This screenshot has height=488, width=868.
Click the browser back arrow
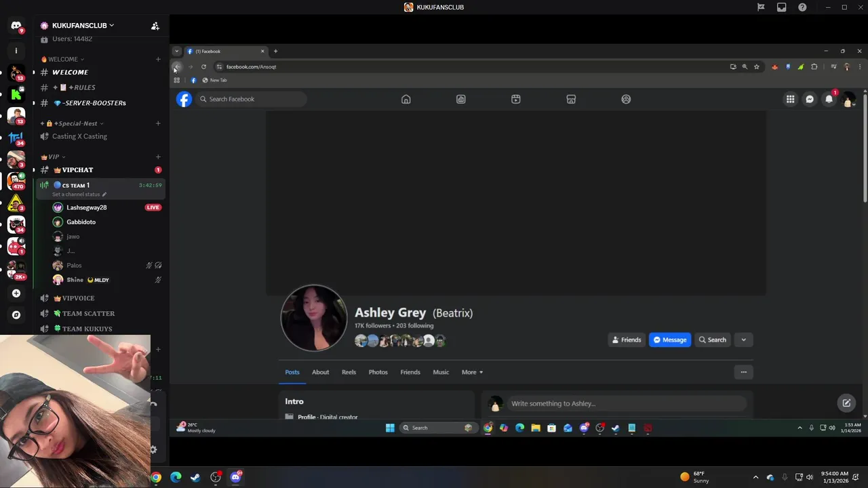click(x=177, y=66)
